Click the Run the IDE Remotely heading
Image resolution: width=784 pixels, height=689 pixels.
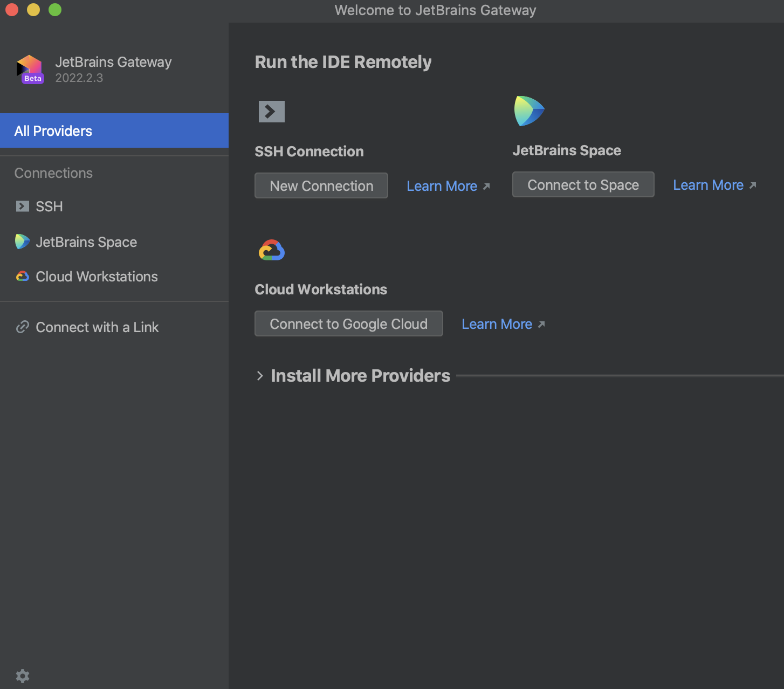(343, 62)
